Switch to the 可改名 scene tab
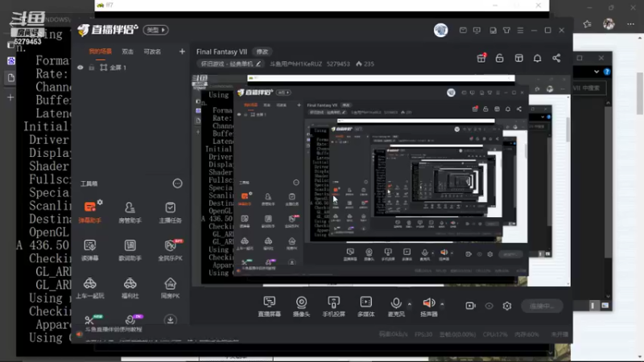Image resolution: width=644 pixels, height=362 pixels. (x=152, y=51)
